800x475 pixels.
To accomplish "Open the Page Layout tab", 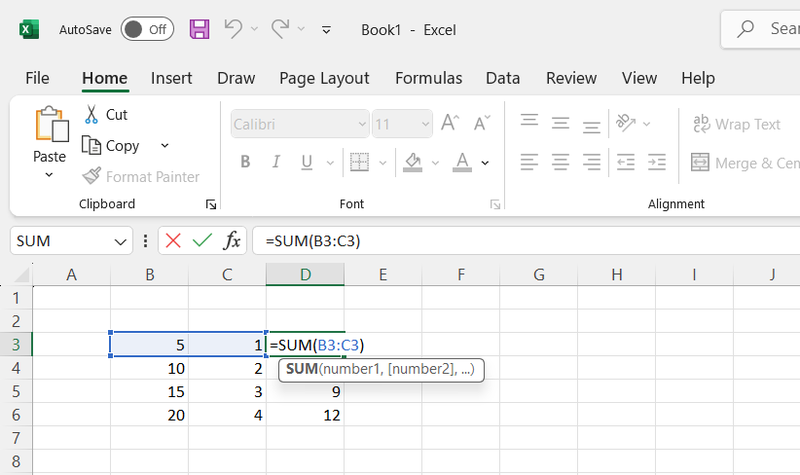I will [x=324, y=78].
